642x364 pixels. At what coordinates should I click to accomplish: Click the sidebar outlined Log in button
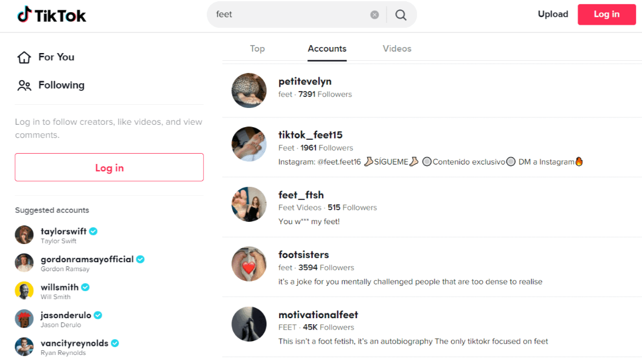(109, 167)
